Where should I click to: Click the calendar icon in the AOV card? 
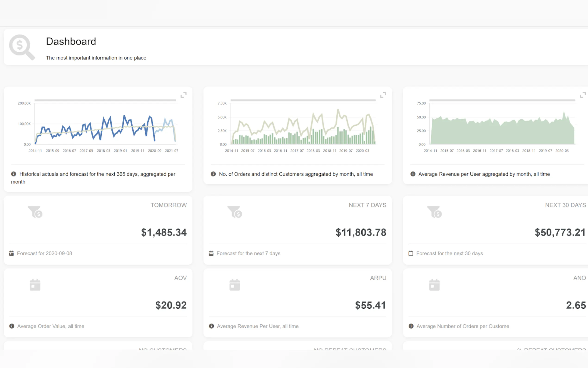[35, 285]
